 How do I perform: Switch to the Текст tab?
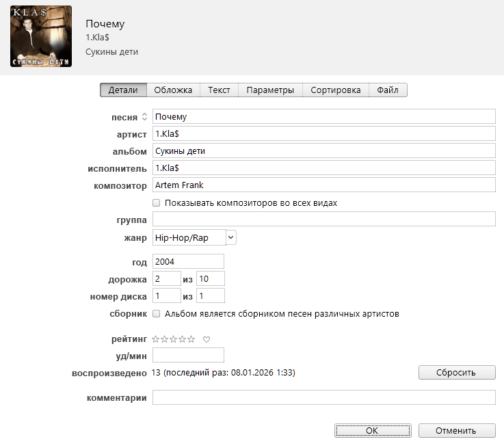[220, 90]
